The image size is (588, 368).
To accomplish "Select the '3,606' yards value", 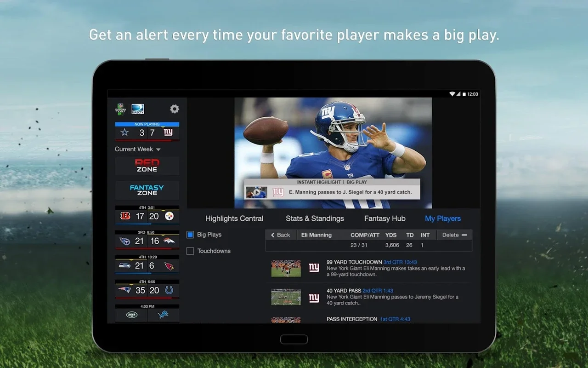I will 392,245.
